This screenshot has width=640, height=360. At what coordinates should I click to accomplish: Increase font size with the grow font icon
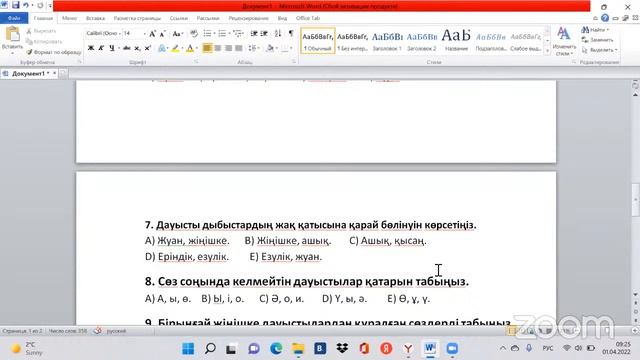(152, 34)
